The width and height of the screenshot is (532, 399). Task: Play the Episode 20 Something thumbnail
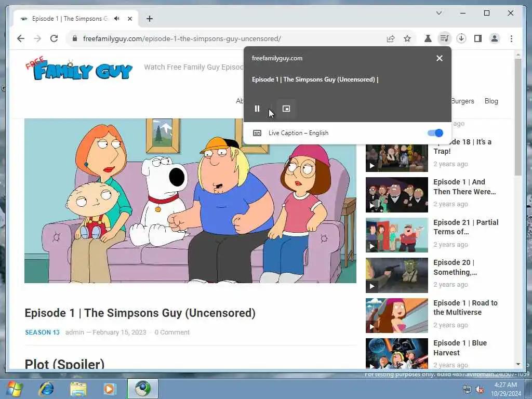click(x=396, y=275)
